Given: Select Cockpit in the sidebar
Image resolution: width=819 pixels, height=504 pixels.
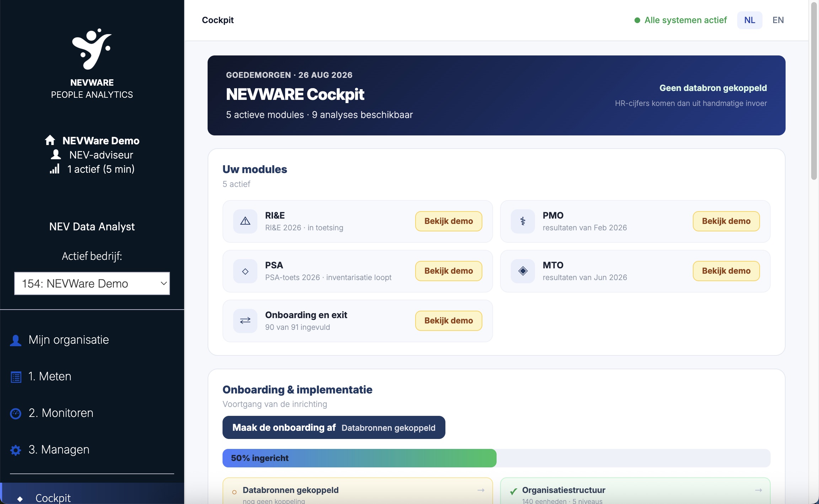Looking at the screenshot, I should pos(92,494).
